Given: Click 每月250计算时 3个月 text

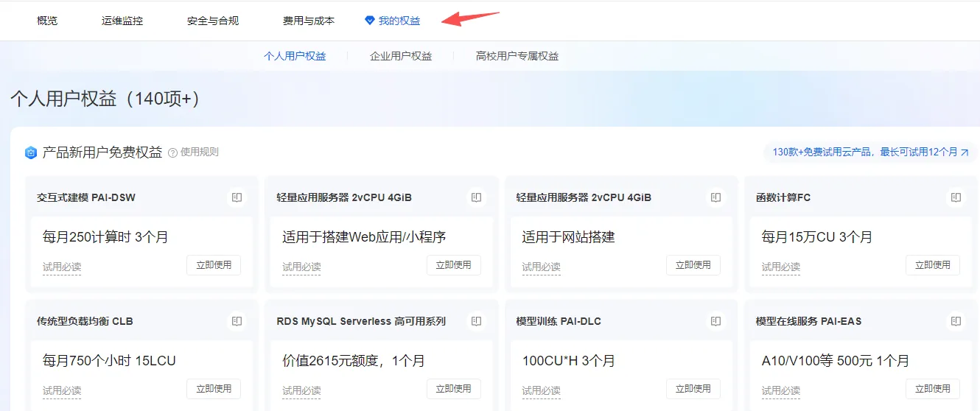Looking at the screenshot, I should (105, 237).
